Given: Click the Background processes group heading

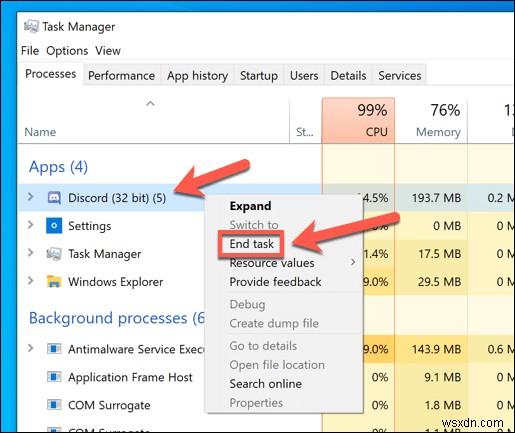Looking at the screenshot, I should pos(117,318).
